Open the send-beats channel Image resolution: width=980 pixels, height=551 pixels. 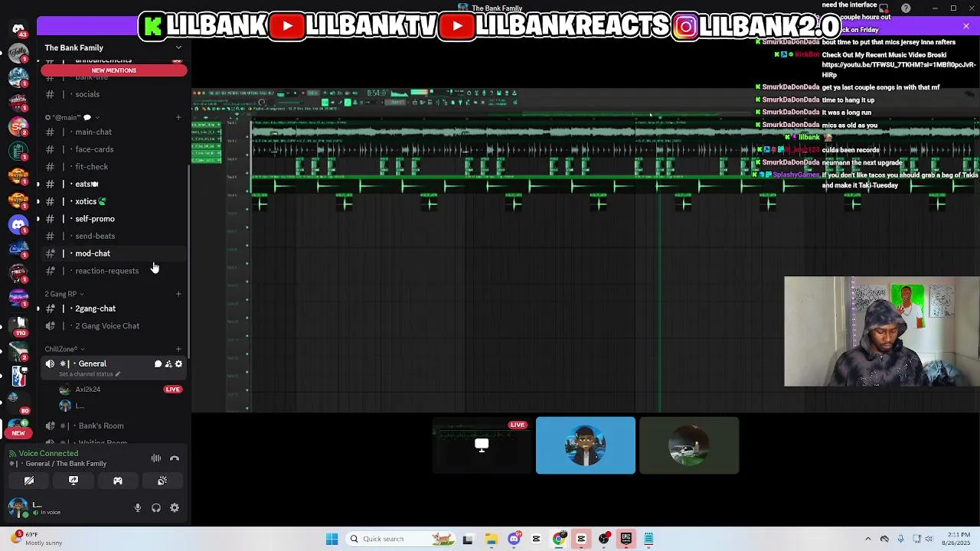(x=114, y=236)
